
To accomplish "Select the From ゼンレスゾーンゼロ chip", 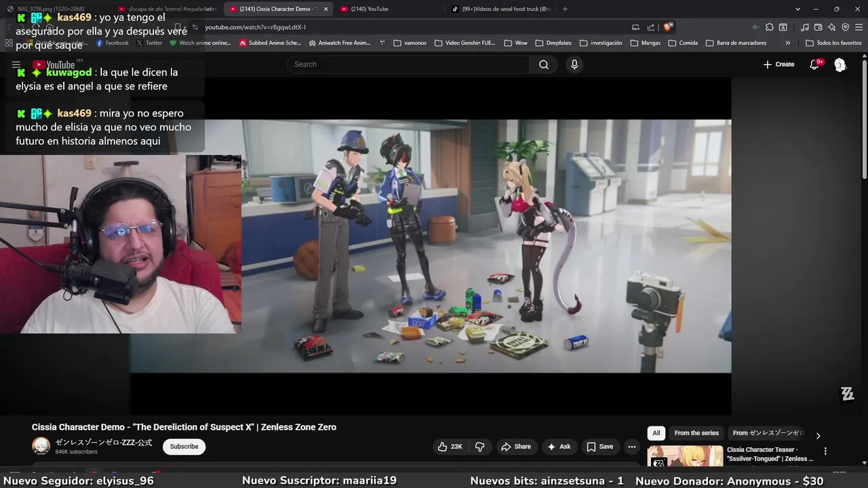I will point(768,433).
